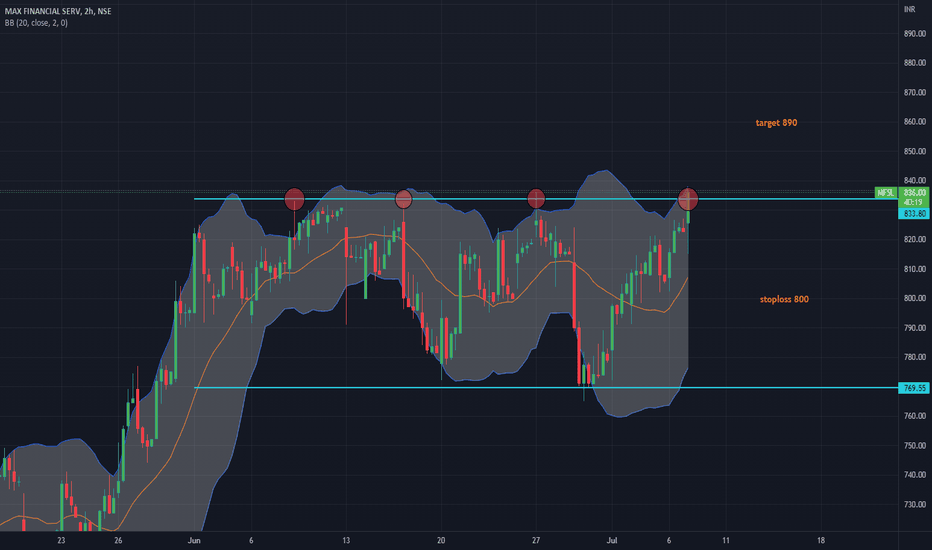Viewport: 932px width, 550px height.
Task: Click the 890.00 price axis label
Action: pos(915,33)
